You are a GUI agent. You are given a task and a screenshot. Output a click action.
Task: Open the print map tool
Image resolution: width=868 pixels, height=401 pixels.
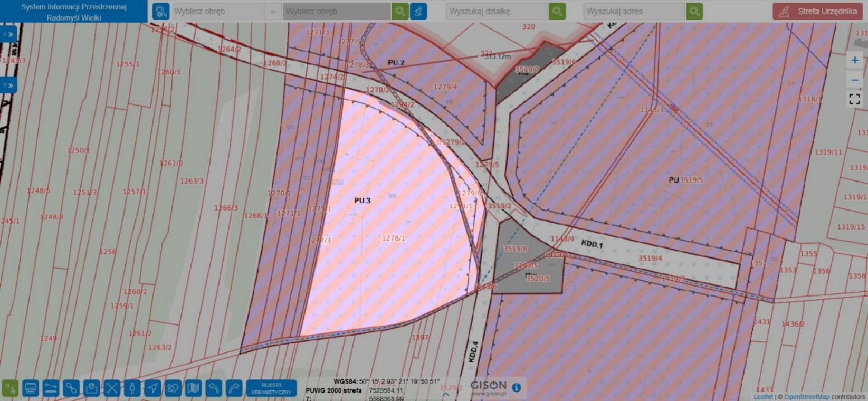click(x=31, y=388)
